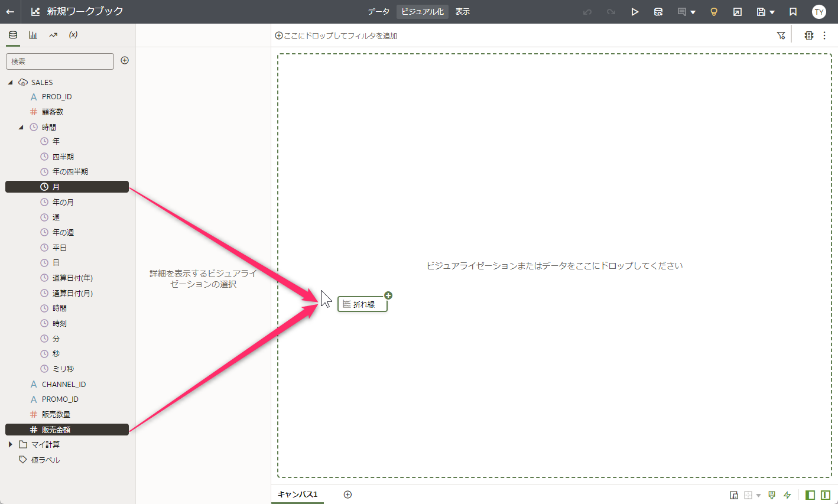Viewport: 838px width, 504px height.
Task: Open the data panel database icon
Action: pos(13,35)
